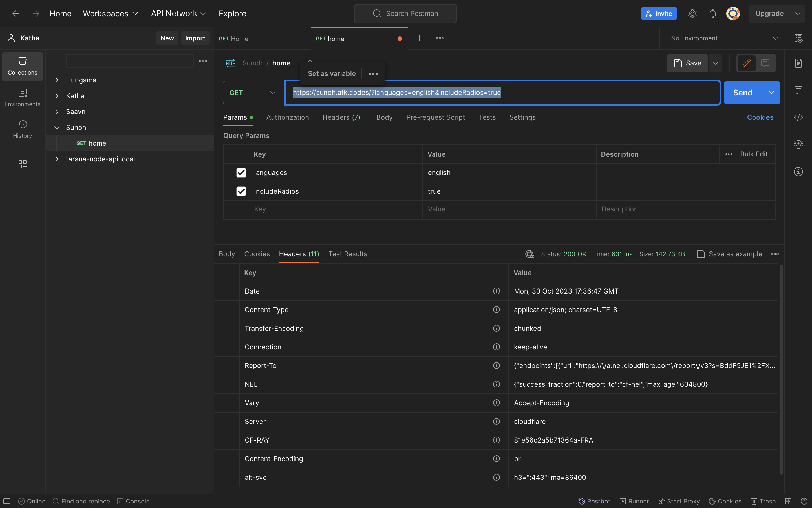
Task: Create a new collection with plus icon
Action: point(57,61)
